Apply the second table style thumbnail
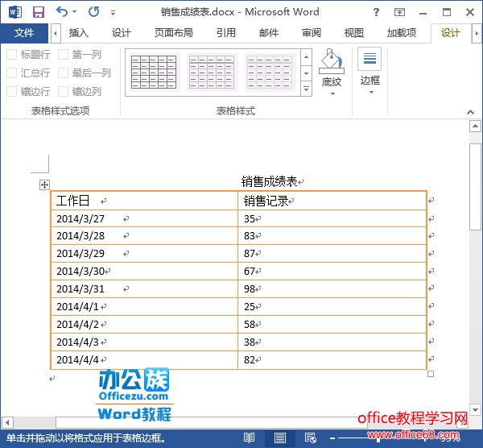This screenshot has width=483, height=448. point(212,73)
